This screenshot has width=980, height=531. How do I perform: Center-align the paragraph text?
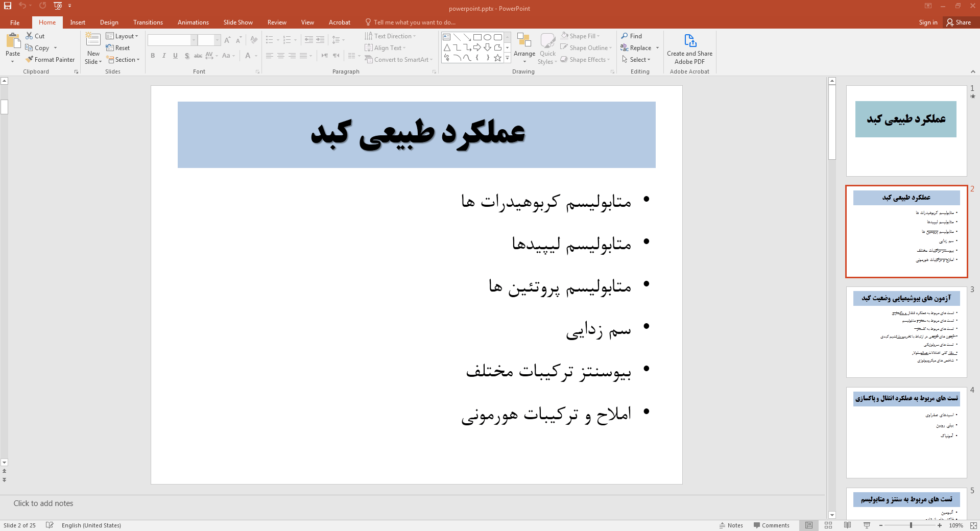281,56
